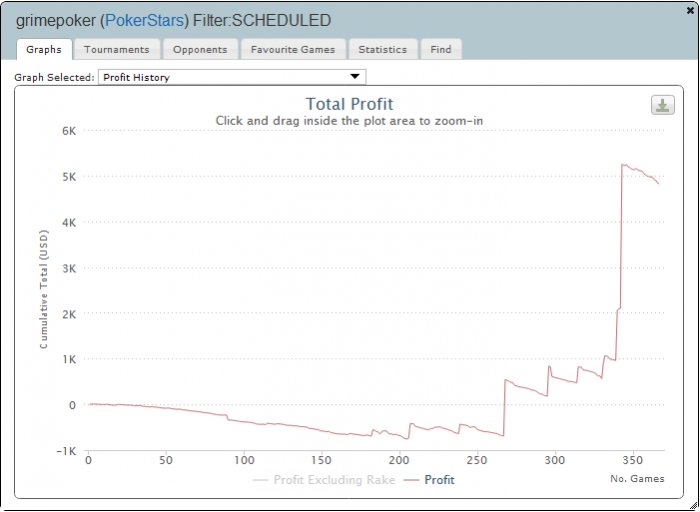Click the 50 x-axis label
This screenshot has height=512, width=700.
[x=166, y=461]
